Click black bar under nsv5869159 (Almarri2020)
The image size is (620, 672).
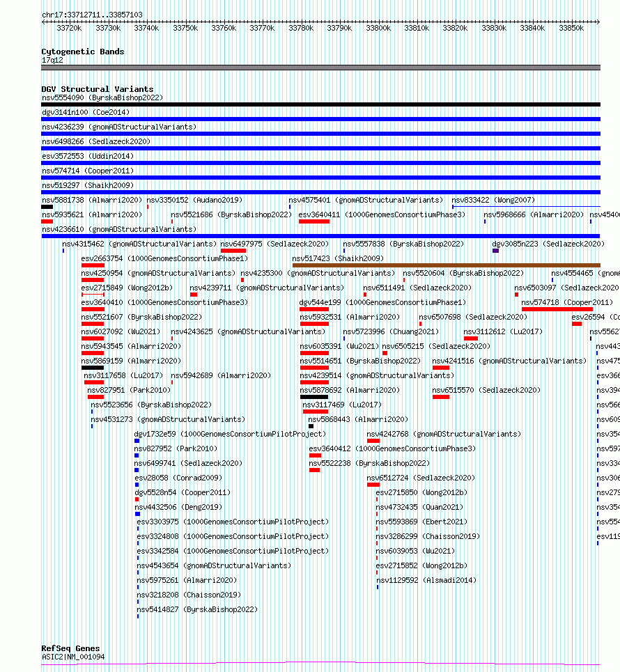[93, 368]
